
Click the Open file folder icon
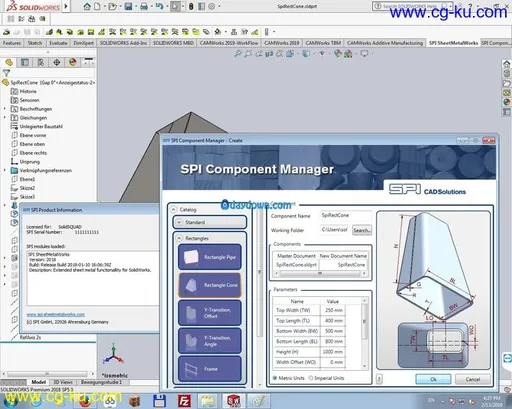click(112, 6)
